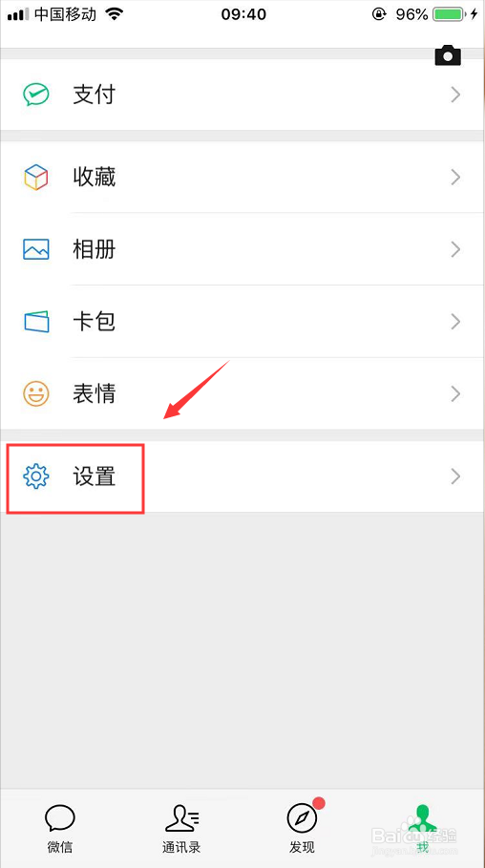Image resolution: width=485 pixels, height=868 pixels.
Task: Tap the blue gear 设置 icon
Action: pos(36,476)
